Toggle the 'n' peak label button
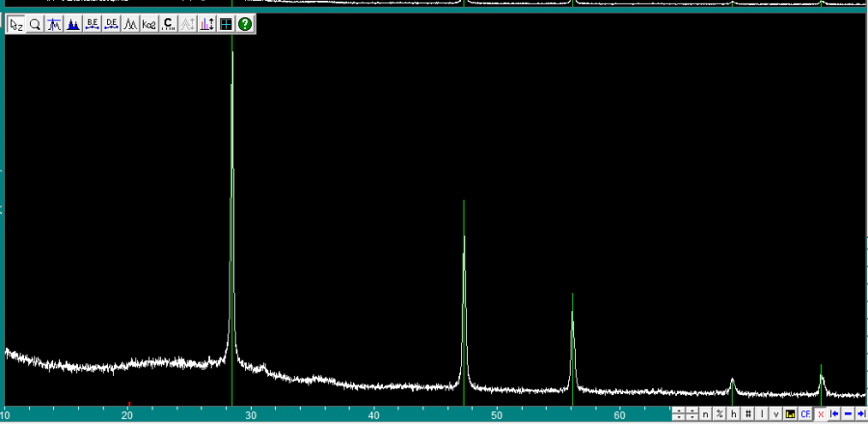The image size is (868, 424). click(705, 413)
